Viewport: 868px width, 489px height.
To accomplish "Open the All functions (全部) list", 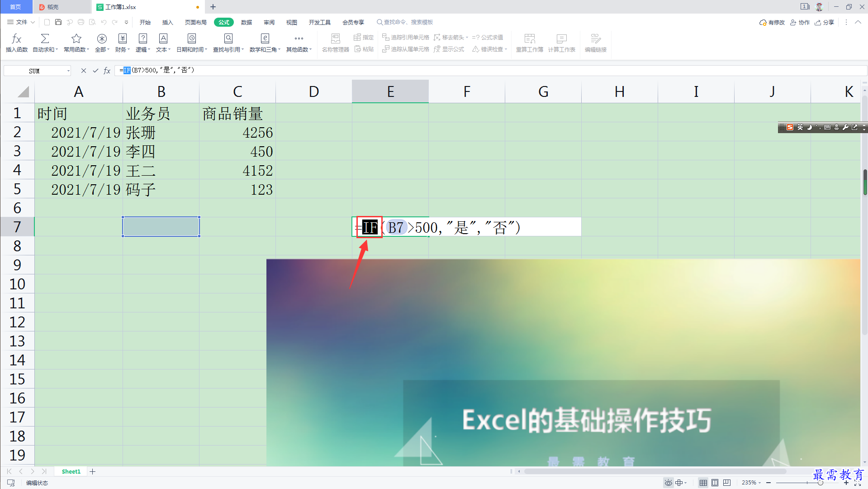I will pyautogui.click(x=102, y=43).
